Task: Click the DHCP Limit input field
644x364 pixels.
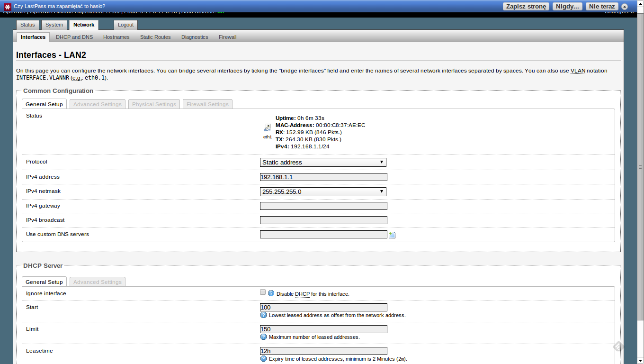Action: coord(323,329)
